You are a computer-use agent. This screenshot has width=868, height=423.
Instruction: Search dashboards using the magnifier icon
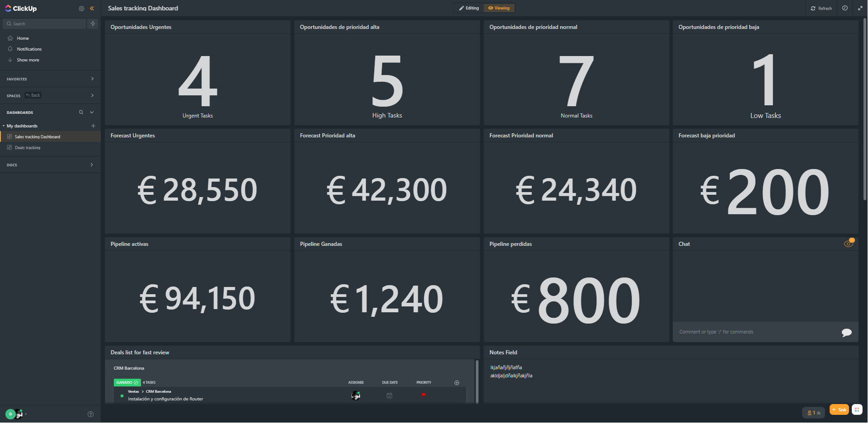tap(81, 113)
